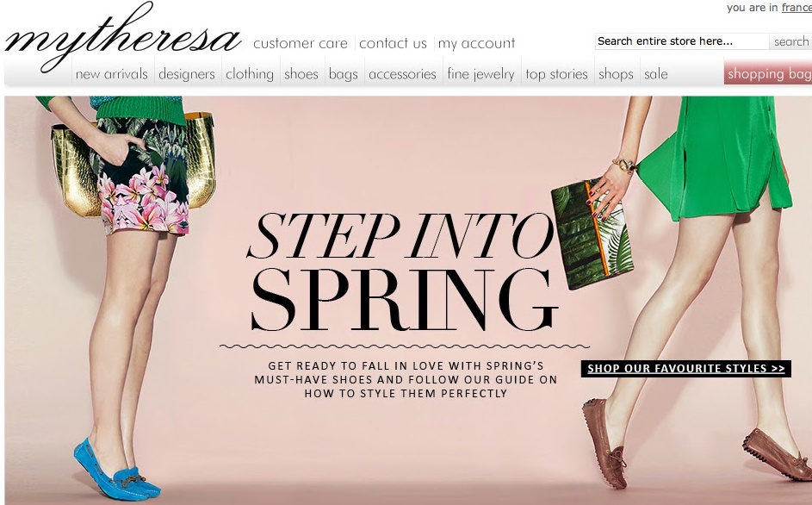This screenshot has height=505, width=812.
Task: Open the designers menu
Action: 187,74
